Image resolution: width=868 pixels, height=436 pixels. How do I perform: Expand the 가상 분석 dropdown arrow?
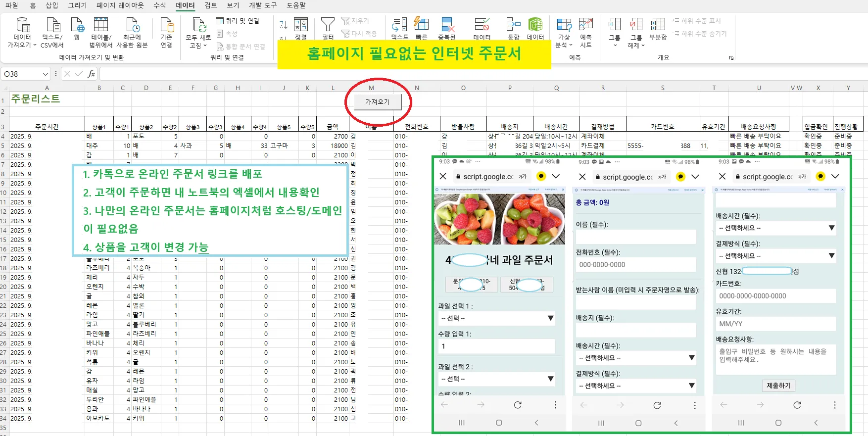pos(571,45)
